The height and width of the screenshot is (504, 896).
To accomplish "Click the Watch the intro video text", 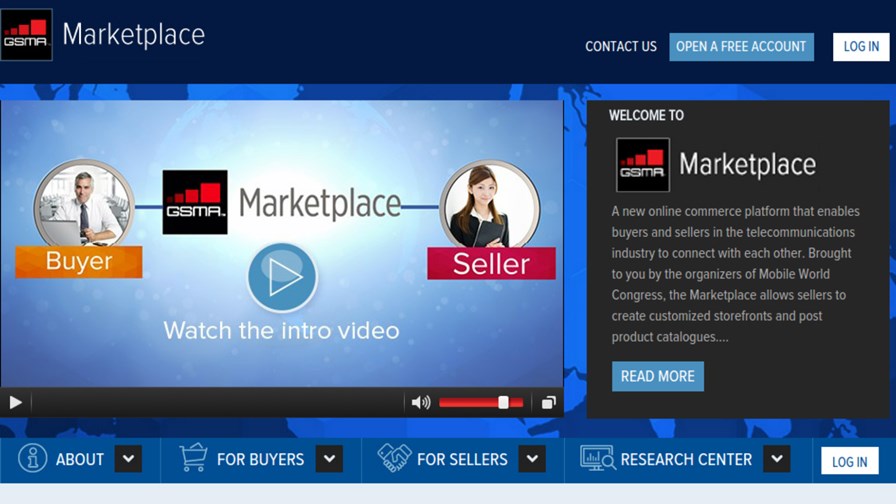I will [281, 331].
